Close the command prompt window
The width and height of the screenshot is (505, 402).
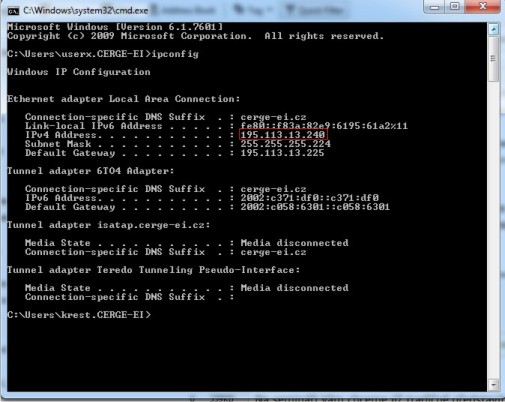(483, 7)
